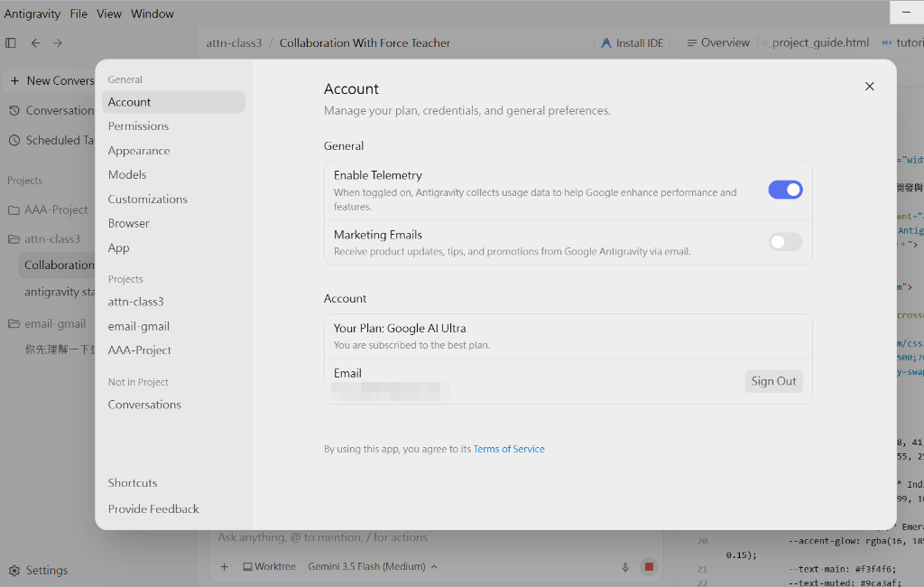The width and height of the screenshot is (924, 587).
Task: Click the Ask anything chat input field
Action: click(436, 537)
